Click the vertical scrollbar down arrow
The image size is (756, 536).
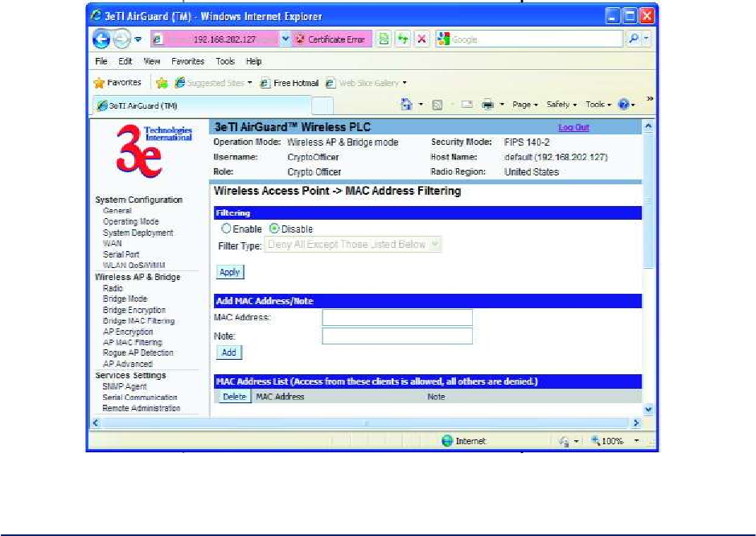648,409
